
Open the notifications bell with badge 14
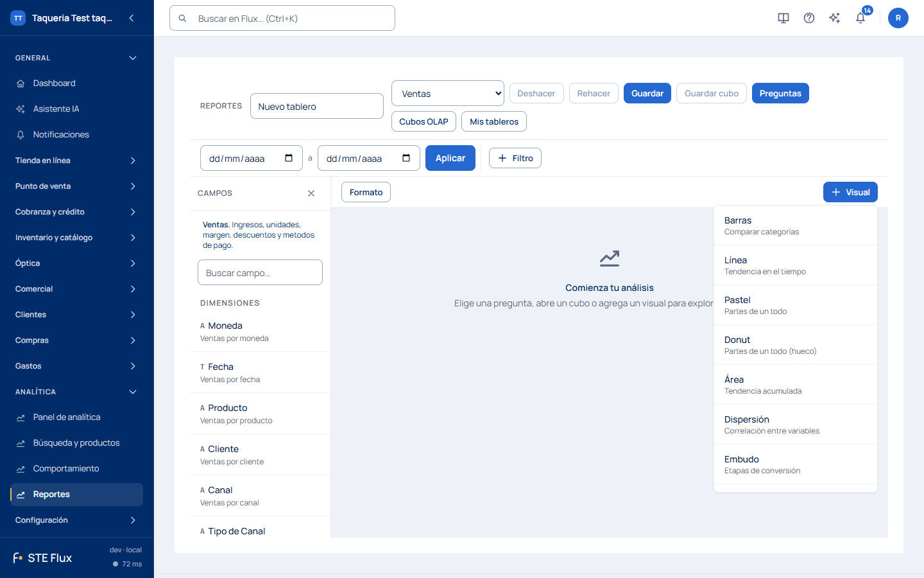(860, 18)
